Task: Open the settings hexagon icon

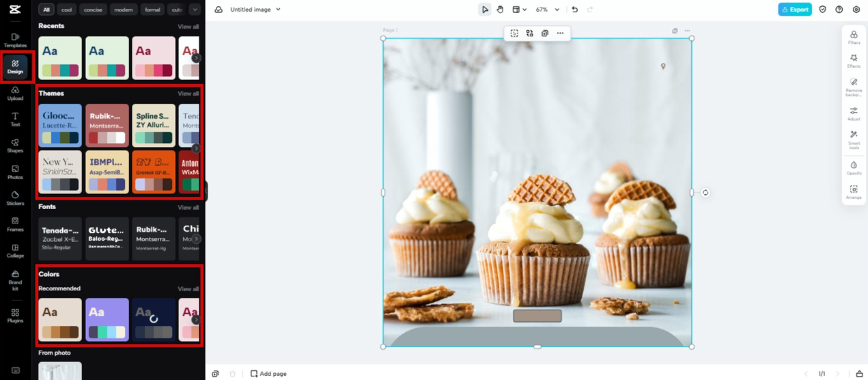Action: point(856,10)
